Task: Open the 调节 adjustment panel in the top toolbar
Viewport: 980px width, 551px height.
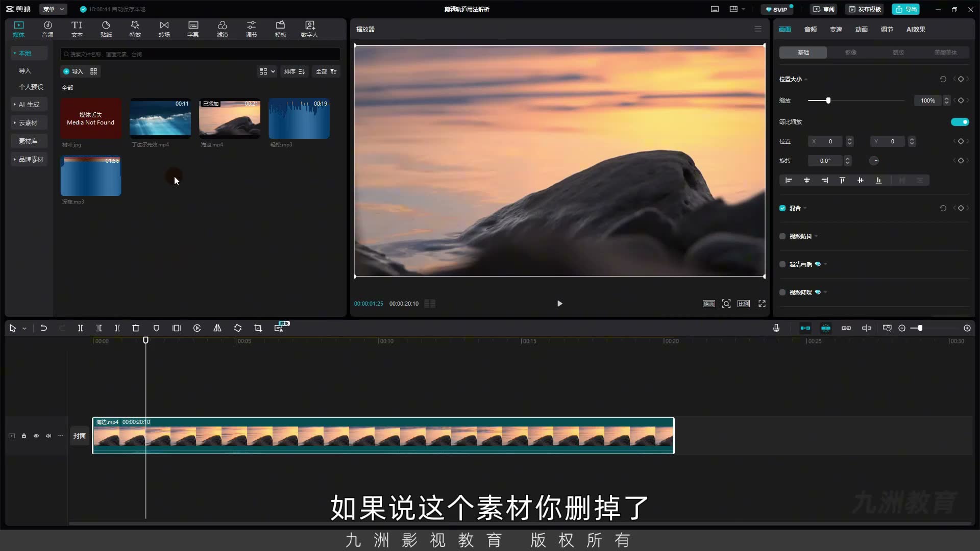Action: (x=252, y=29)
